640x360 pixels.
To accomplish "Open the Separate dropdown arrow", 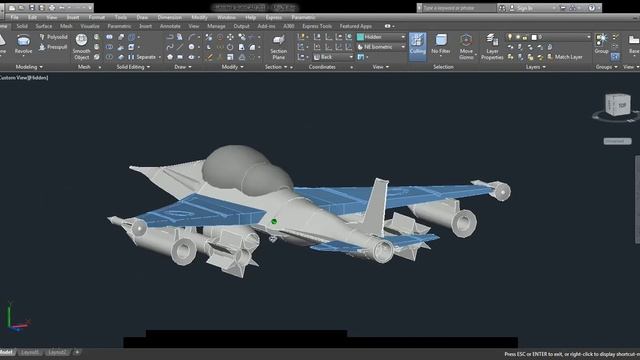I will pos(160,57).
